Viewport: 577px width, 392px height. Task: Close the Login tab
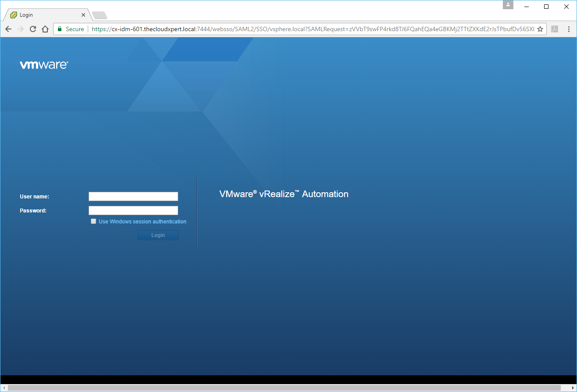click(x=83, y=15)
